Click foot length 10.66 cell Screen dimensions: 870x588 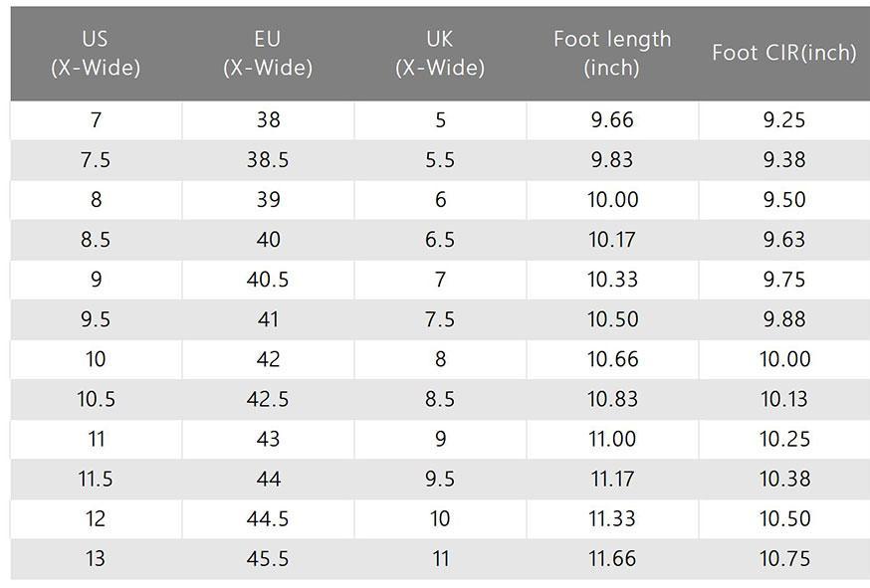pyautogui.click(x=612, y=359)
